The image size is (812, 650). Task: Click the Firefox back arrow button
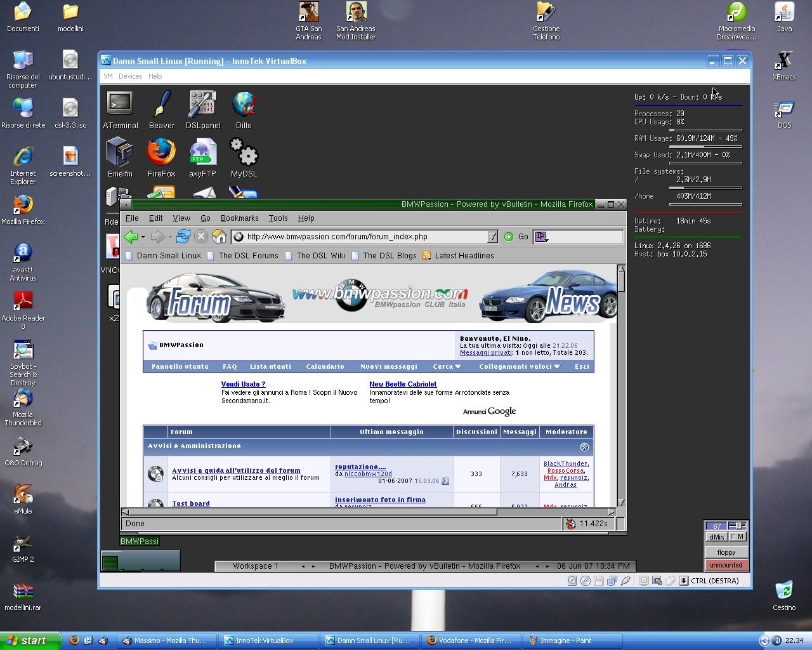(131, 237)
